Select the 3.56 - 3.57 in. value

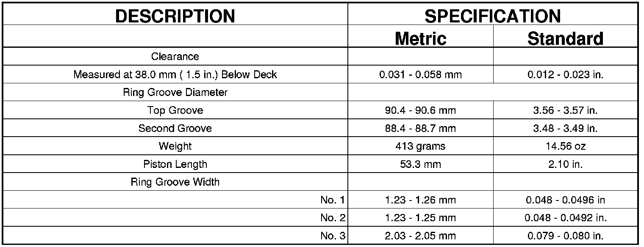click(x=565, y=110)
